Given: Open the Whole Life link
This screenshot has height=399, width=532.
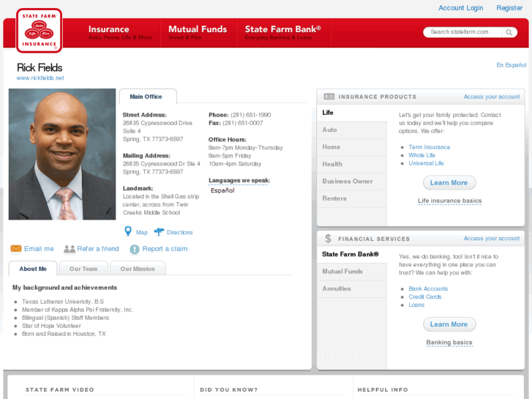Looking at the screenshot, I should click(422, 155).
